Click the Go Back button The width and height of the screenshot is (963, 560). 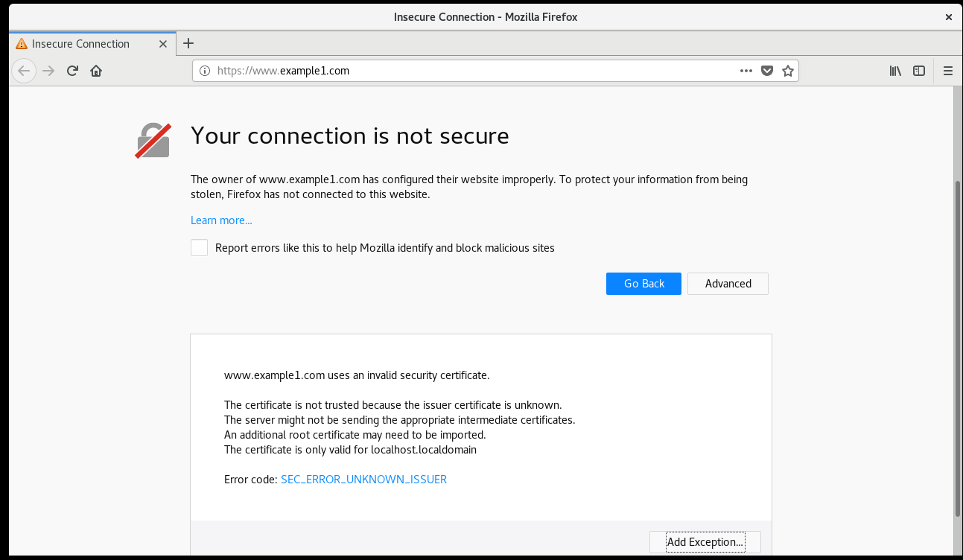tap(643, 284)
